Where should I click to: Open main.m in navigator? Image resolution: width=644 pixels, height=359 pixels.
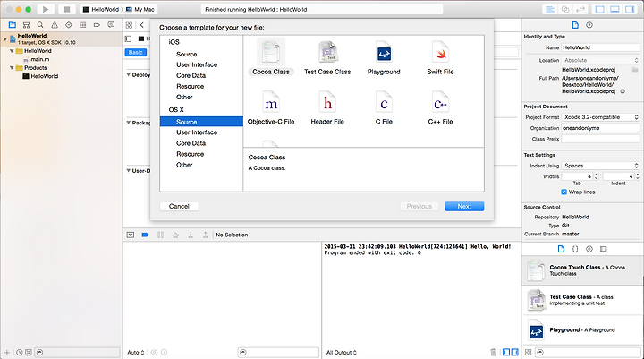click(x=37, y=60)
